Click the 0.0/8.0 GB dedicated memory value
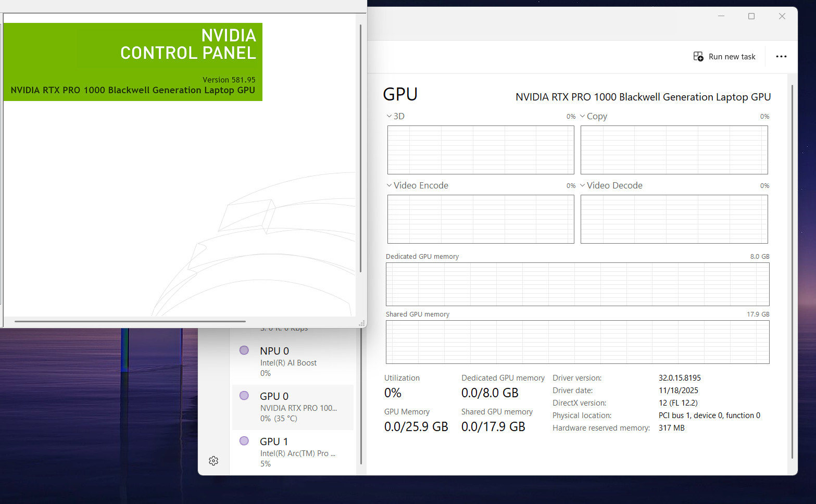The width and height of the screenshot is (816, 504). coord(490,393)
